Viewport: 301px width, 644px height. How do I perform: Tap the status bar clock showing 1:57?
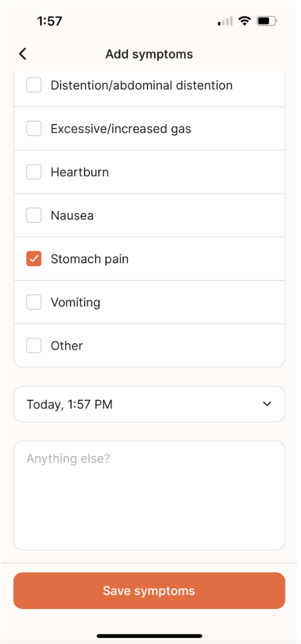pyautogui.click(x=50, y=21)
